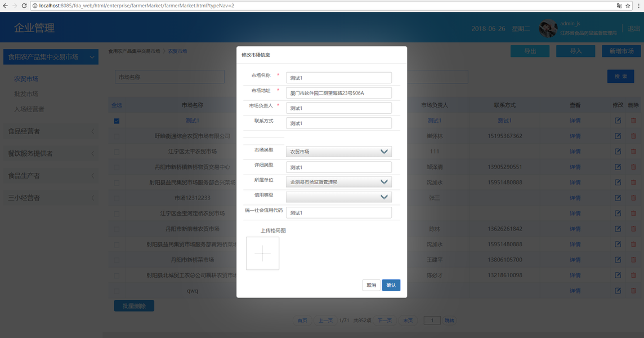
Task: Click the 导出 export button
Action: (530, 51)
